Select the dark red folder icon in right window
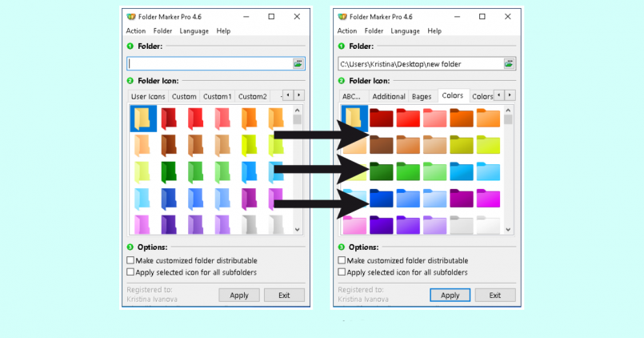The width and height of the screenshot is (644, 338). tap(381, 118)
